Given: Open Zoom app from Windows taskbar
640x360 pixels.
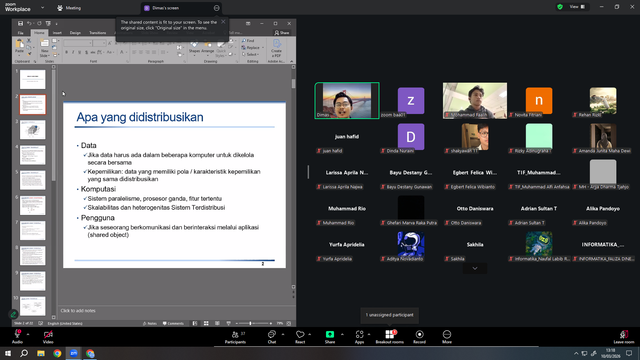Looking at the screenshot, I should [73, 353].
